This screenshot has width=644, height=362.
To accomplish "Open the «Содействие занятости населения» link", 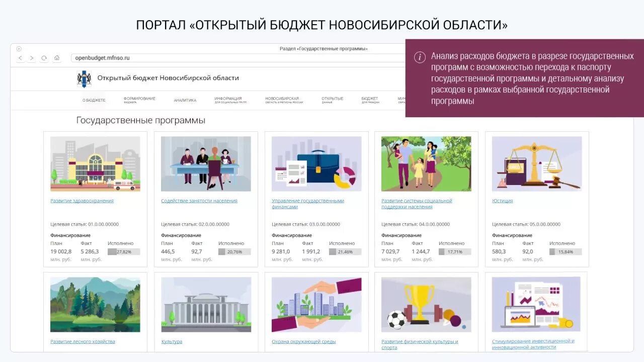I will pos(199,201).
